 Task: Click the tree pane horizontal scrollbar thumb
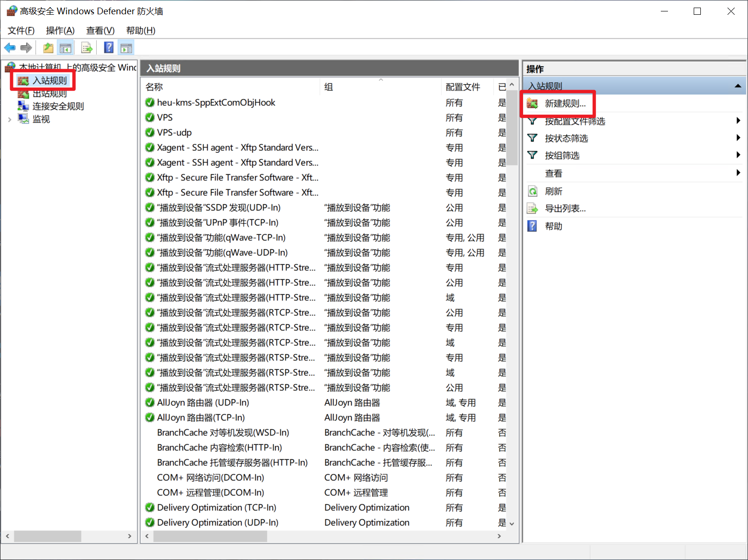pyautogui.click(x=48, y=536)
